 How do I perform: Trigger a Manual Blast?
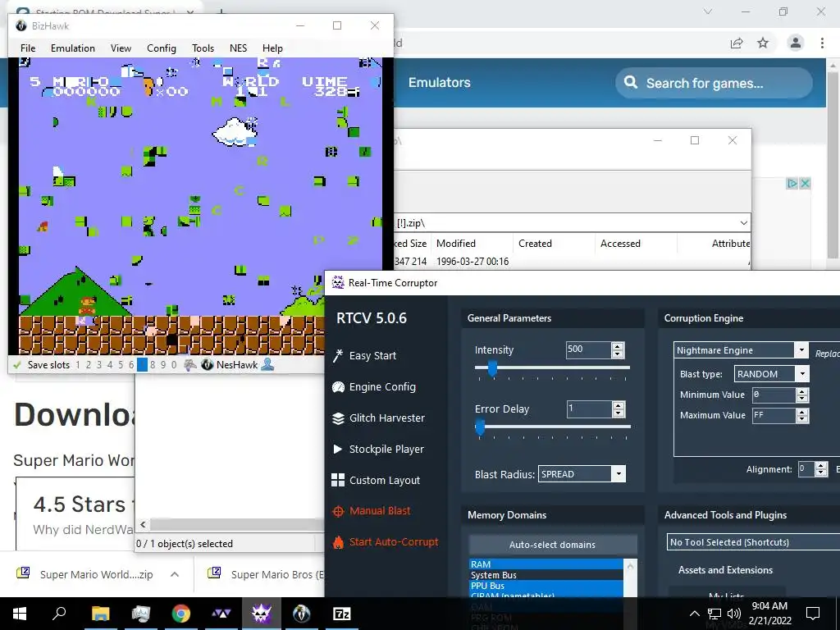click(372, 511)
